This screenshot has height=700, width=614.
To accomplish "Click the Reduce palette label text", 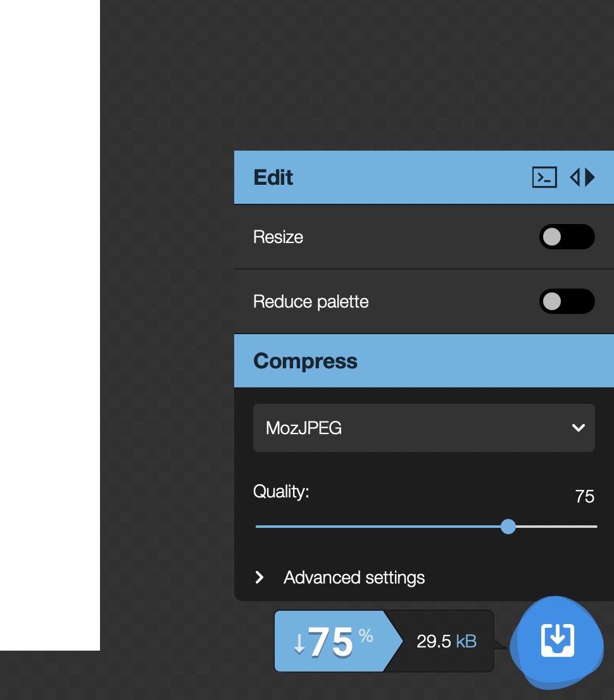I will click(x=311, y=301).
